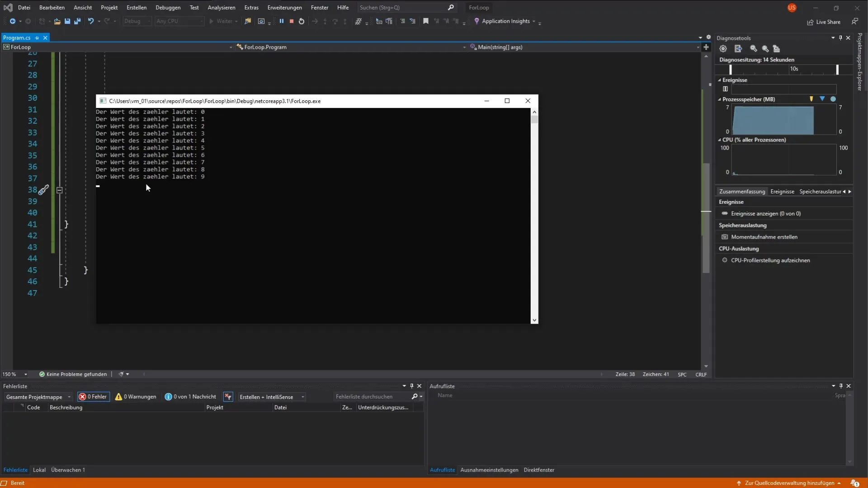Switch to the Überwachen 1 tab
The height and width of the screenshot is (488, 868).
click(68, 470)
